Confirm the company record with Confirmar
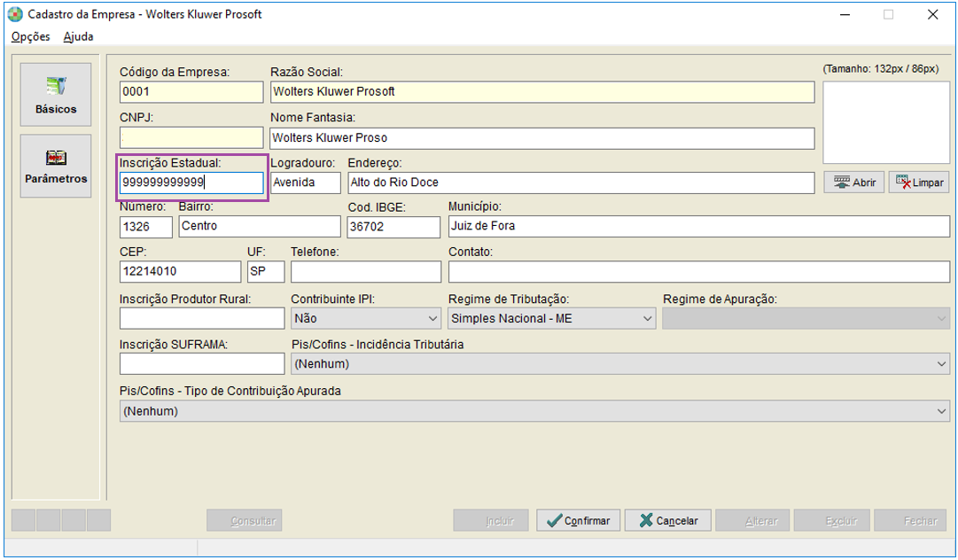 click(x=578, y=520)
